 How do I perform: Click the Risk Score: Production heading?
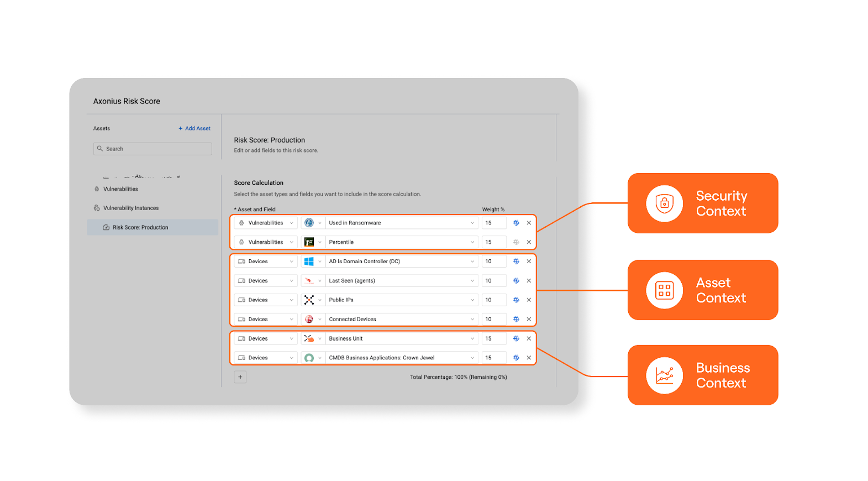point(269,140)
